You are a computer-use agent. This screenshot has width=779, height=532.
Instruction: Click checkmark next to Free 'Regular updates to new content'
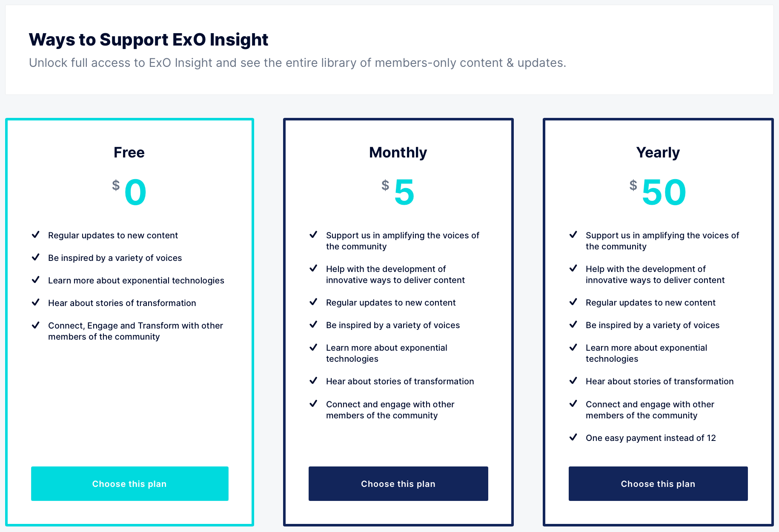[x=36, y=235]
